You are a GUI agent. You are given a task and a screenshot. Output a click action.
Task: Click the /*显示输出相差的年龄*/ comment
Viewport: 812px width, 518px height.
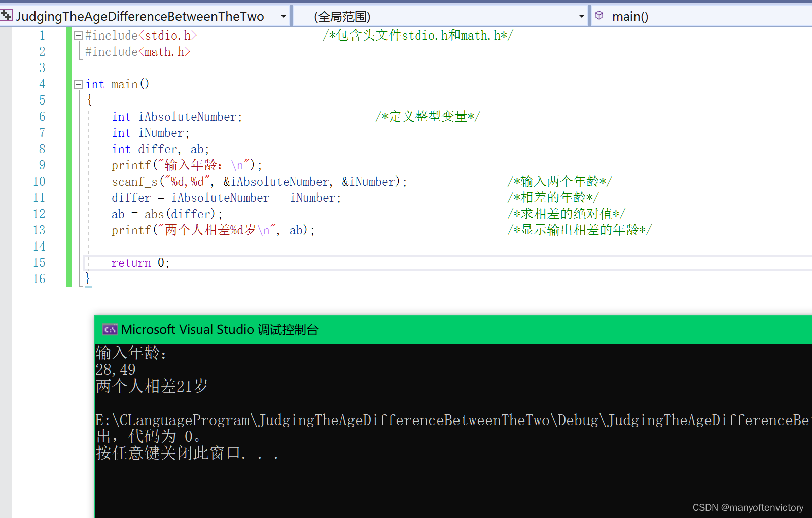[579, 230]
